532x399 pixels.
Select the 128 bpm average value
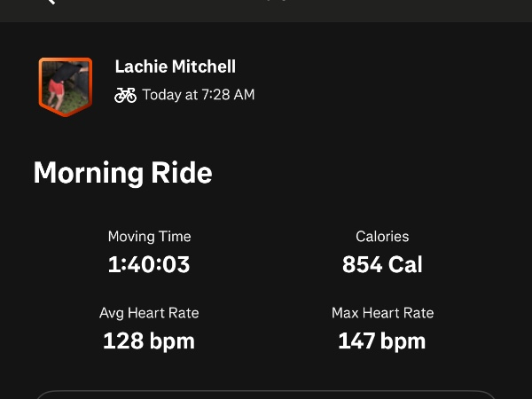(149, 340)
